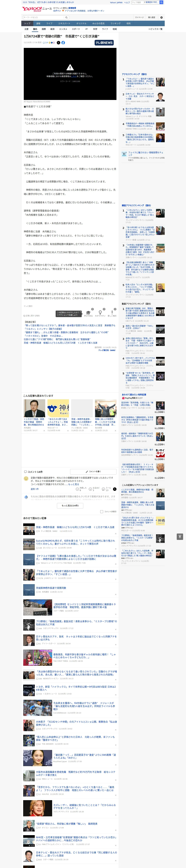
Task: Select the 科学 category
Action: point(95,29)
